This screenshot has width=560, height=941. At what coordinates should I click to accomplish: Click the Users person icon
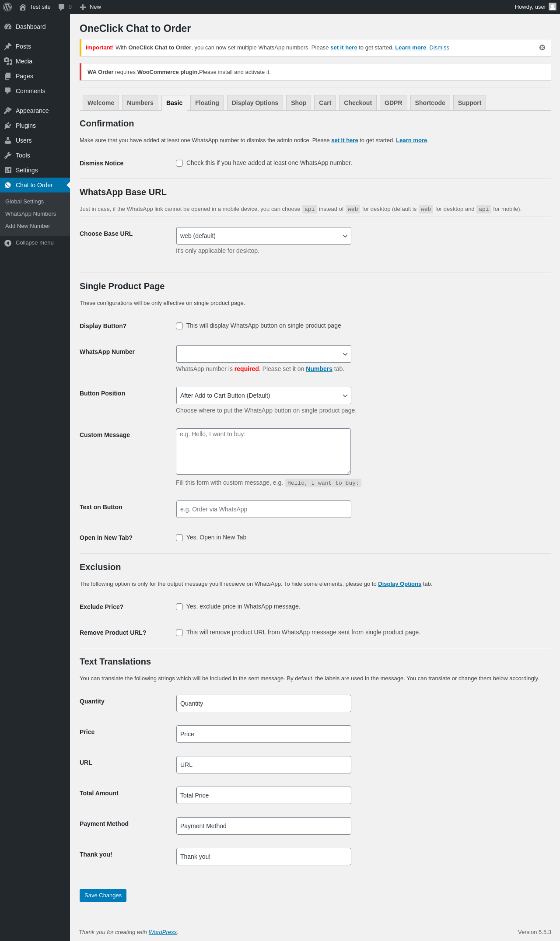(8, 140)
